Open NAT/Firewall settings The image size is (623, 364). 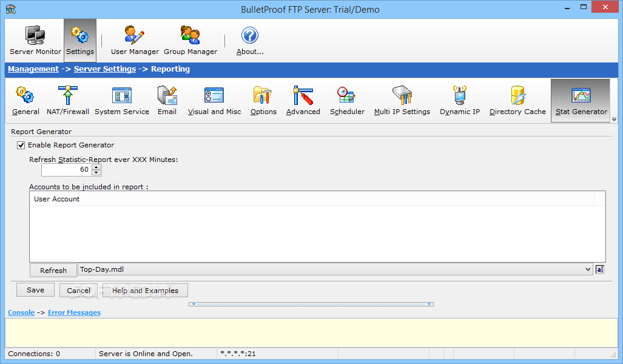pyautogui.click(x=68, y=101)
